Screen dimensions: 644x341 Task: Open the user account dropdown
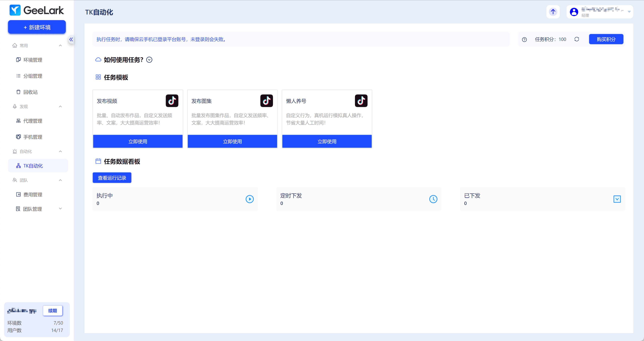pyautogui.click(x=629, y=12)
